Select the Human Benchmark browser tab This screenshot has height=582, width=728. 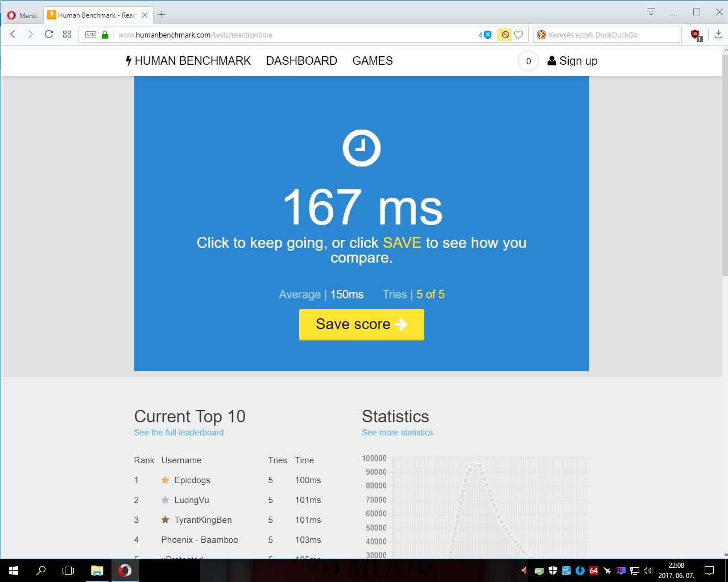pos(98,15)
